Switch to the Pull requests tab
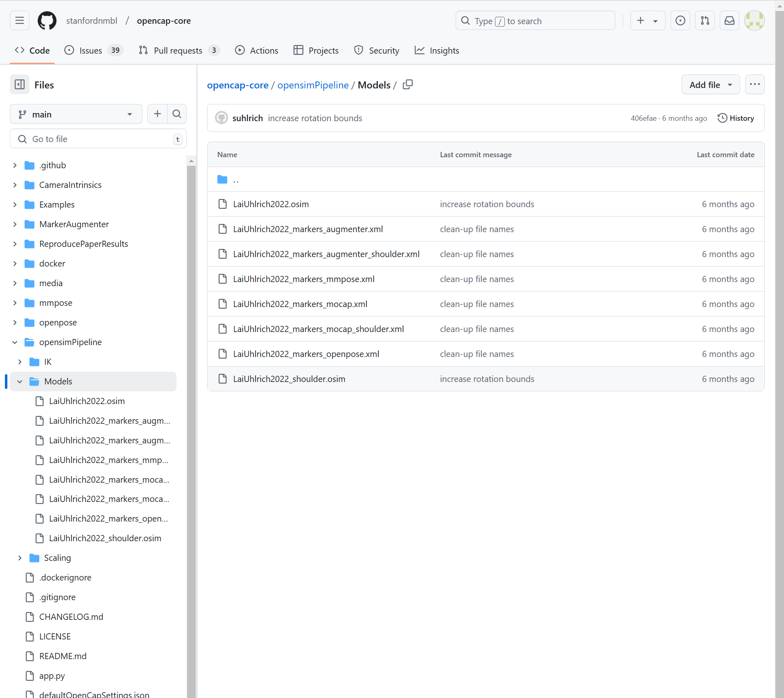 (x=180, y=50)
